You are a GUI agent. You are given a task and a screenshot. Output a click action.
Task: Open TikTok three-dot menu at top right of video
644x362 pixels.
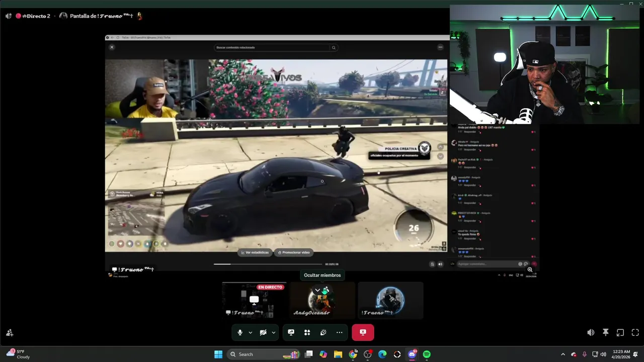pos(440,47)
